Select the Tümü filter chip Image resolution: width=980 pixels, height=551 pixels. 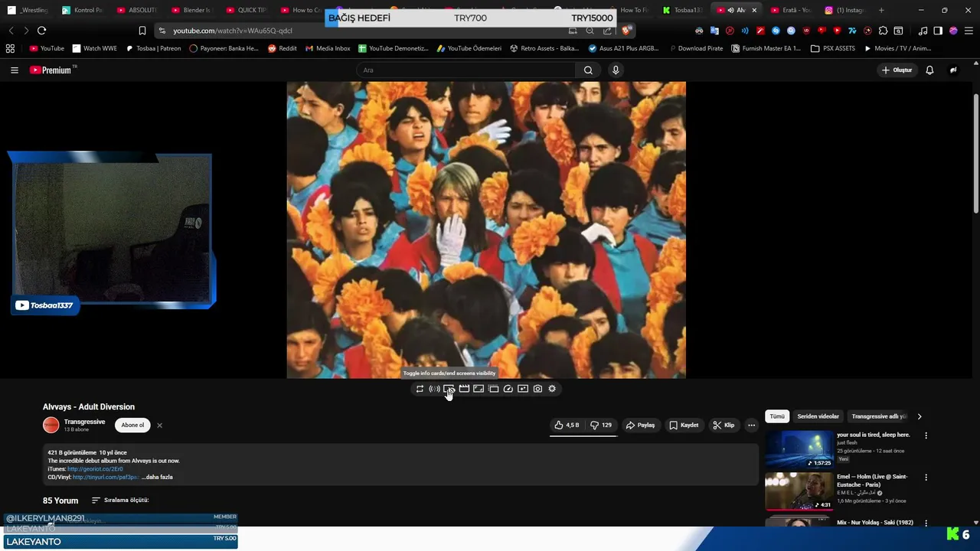(x=777, y=416)
